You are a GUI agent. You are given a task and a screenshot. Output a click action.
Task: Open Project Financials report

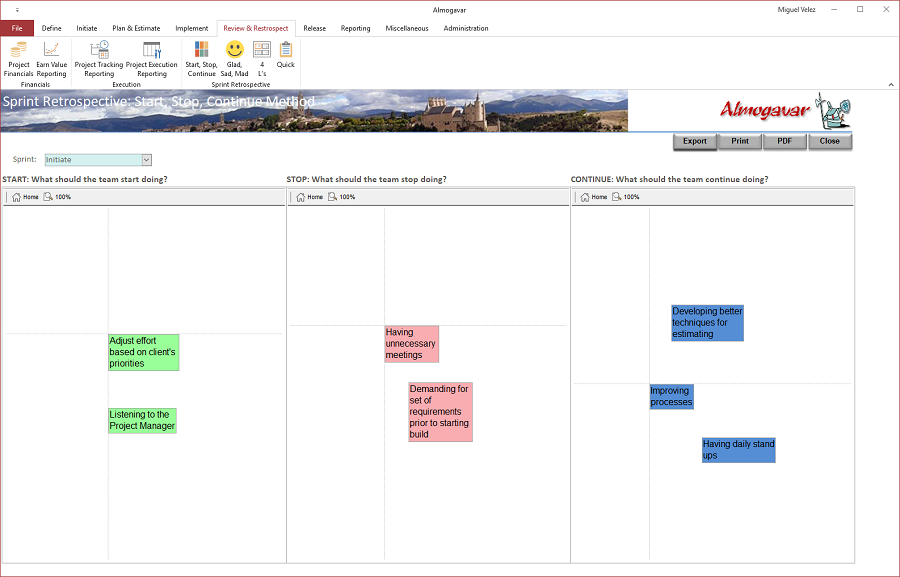coord(18,59)
